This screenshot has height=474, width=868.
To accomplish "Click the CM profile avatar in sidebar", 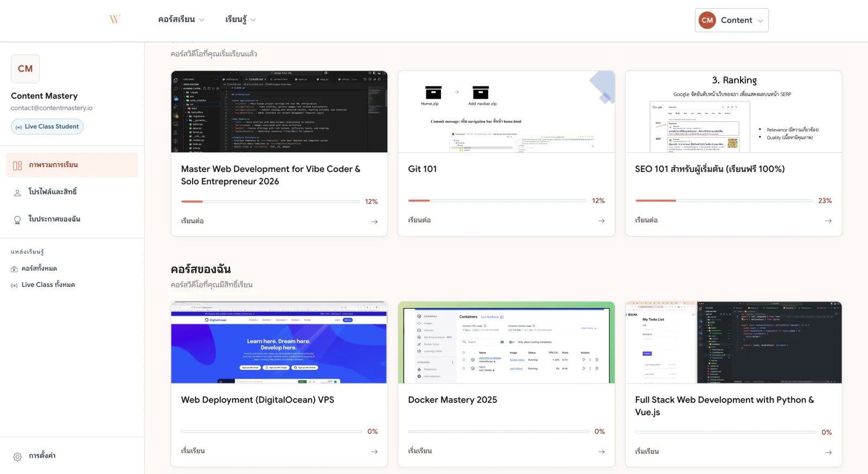I will pyautogui.click(x=25, y=68).
